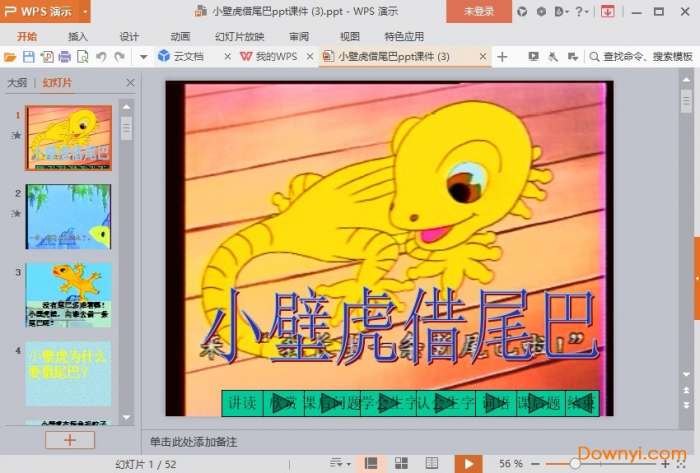Click the zoom slider handle
This screenshot has height=473, width=700.
click(575, 464)
